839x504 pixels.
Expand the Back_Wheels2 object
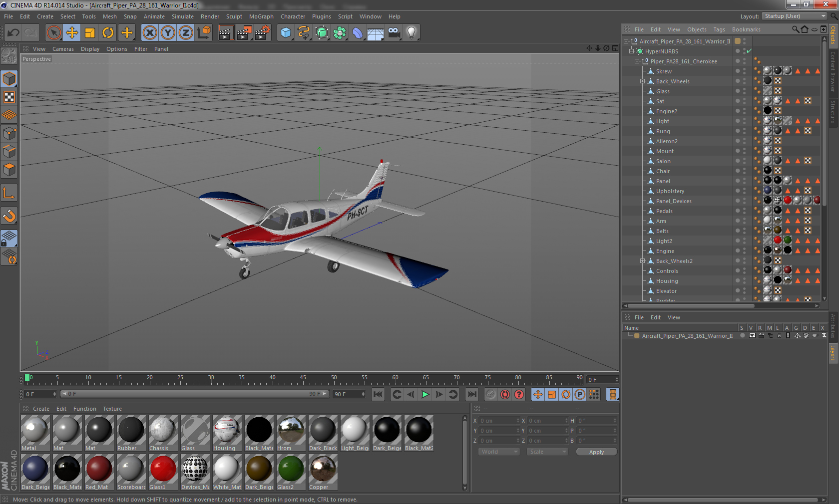click(x=643, y=260)
